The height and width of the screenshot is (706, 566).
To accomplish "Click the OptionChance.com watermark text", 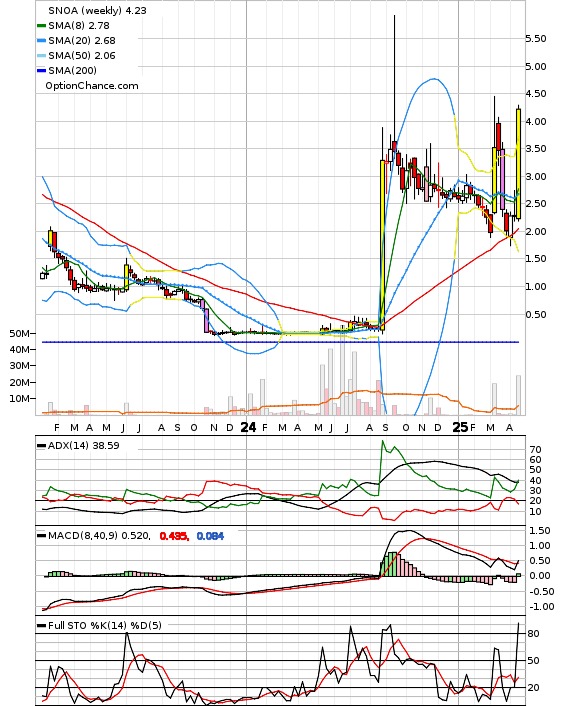I will point(92,86).
